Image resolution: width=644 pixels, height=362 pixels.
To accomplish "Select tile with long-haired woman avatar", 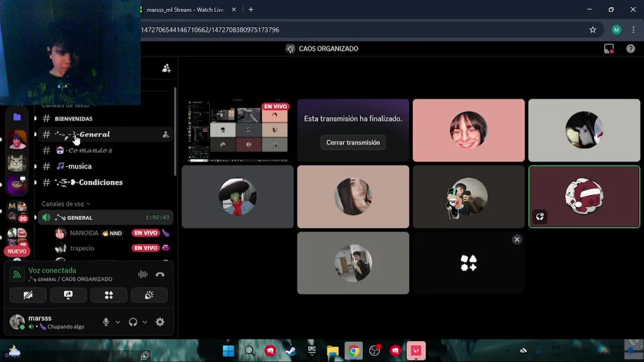I will pyautogui.click(x=353, y=197).
